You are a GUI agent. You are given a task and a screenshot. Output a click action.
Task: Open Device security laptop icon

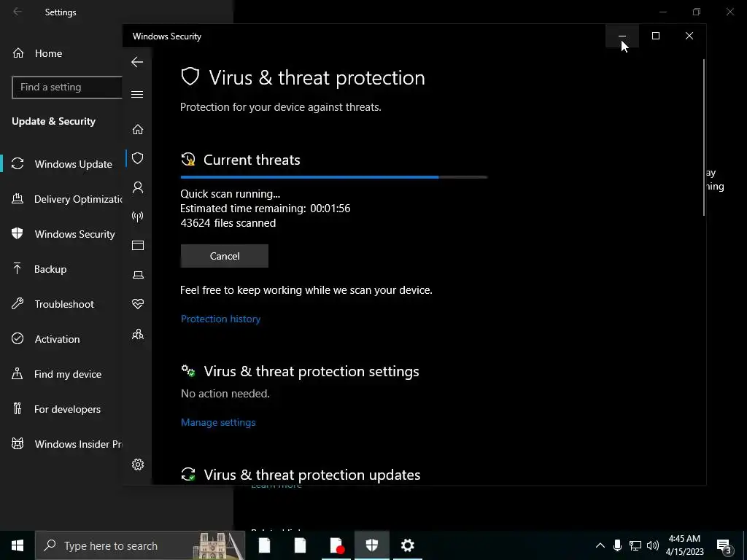pos(138,275)
